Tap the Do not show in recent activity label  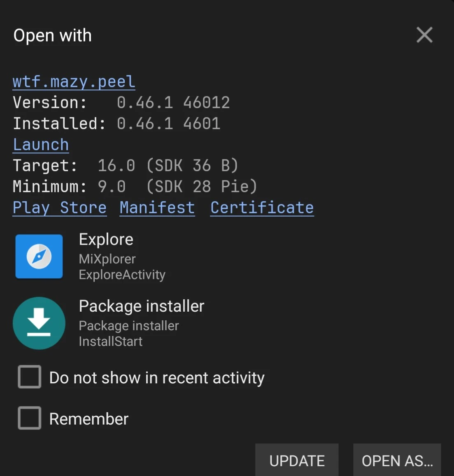point(157,378)
